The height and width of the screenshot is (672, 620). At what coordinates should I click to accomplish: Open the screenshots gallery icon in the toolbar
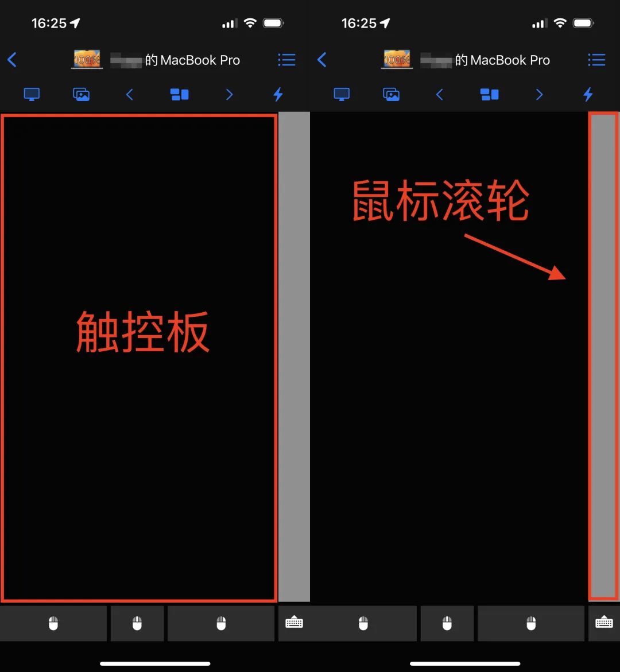tap(81, 94)
